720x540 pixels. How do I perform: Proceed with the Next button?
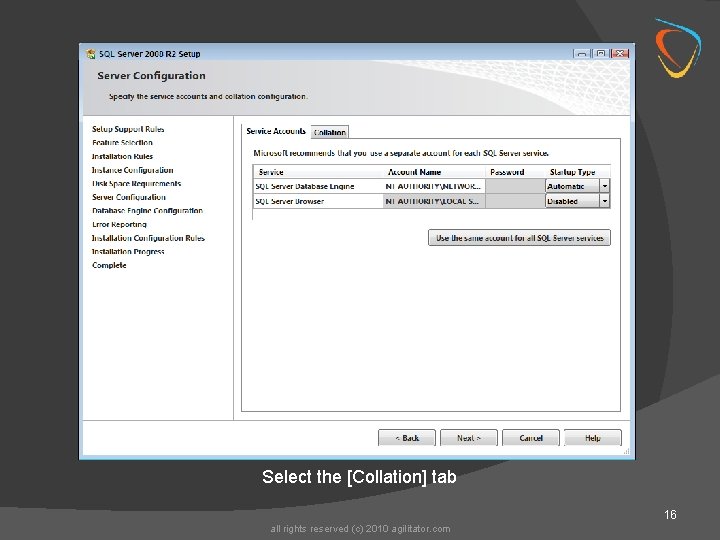click(x=469, y=438)
